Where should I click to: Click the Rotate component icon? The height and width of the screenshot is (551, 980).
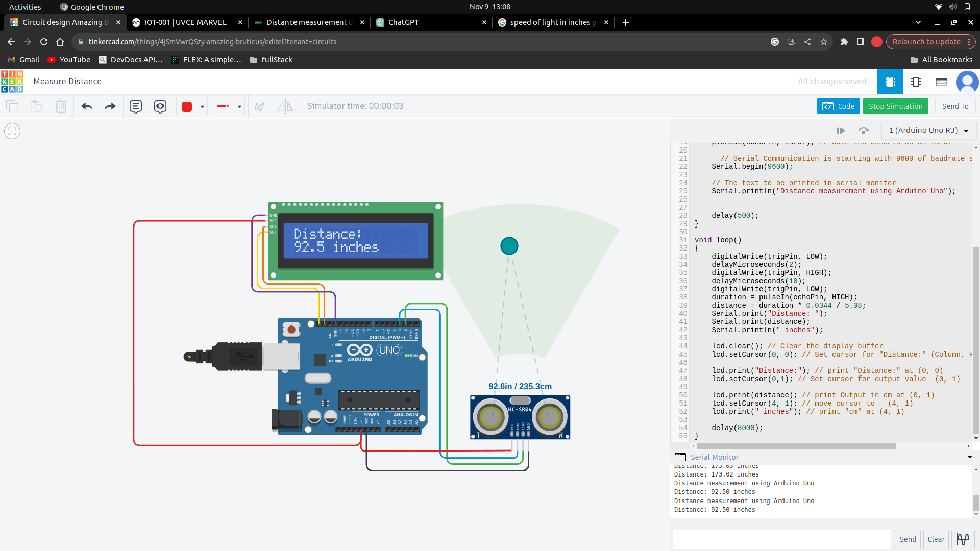click(x=260, y=106)
